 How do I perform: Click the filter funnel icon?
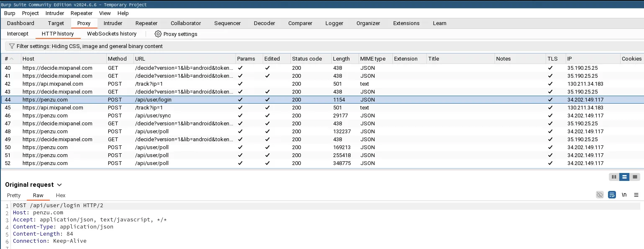[12, 46]
